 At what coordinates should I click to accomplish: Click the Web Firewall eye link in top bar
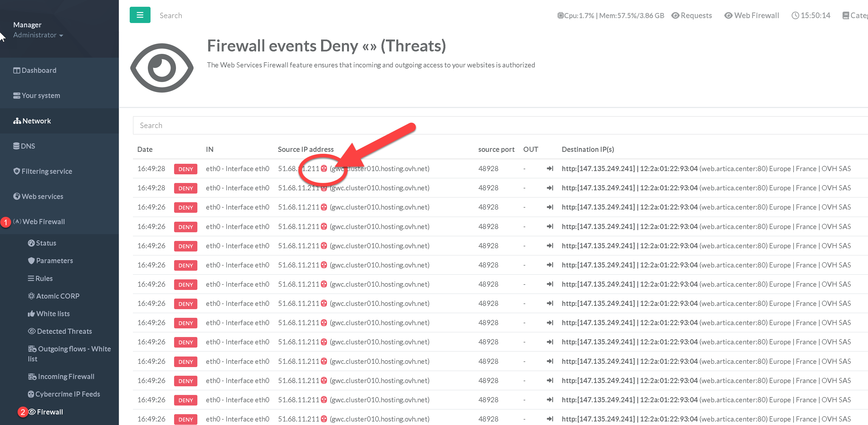pyautogui.click(x=752, y=15)
